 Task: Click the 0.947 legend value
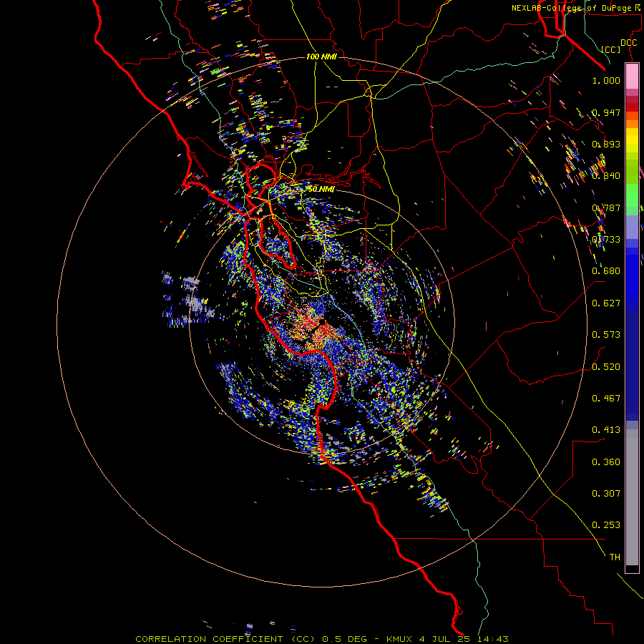tap(606, 112)
